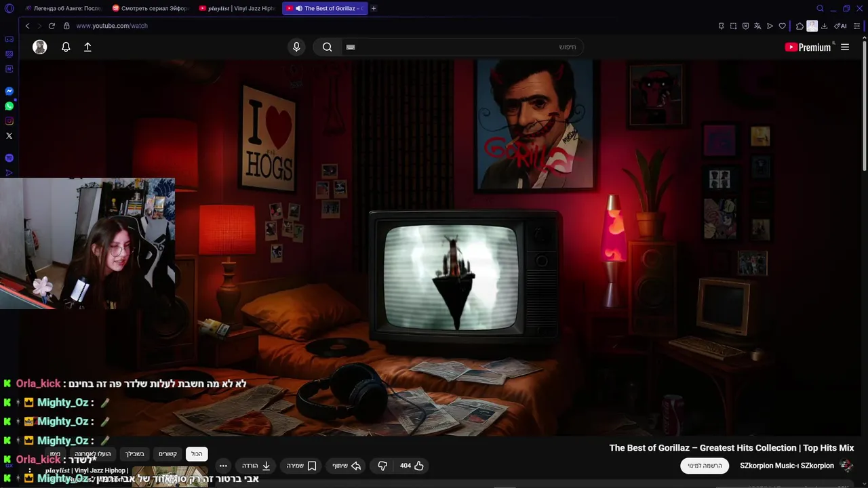Click the snapshot icon in the address bar

tap(733, 26)
